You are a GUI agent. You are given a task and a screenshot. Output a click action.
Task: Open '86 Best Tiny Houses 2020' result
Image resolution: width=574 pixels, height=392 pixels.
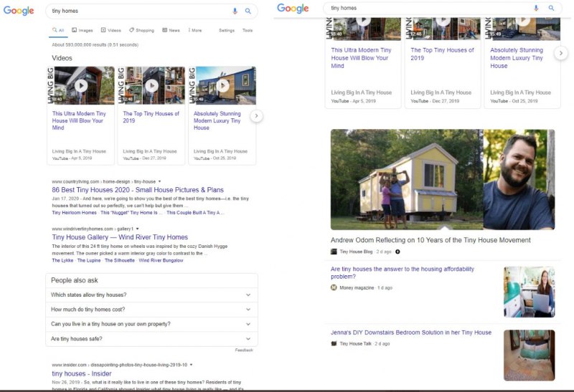(x=138, y=190)
